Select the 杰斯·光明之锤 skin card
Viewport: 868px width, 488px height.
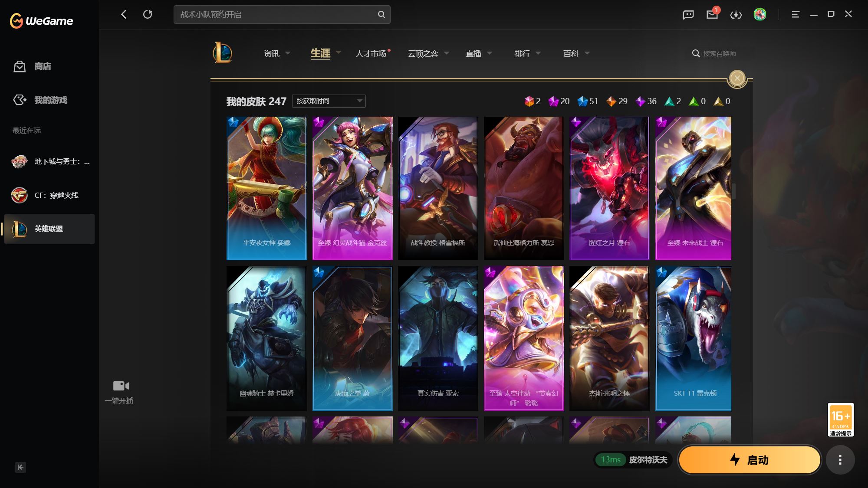pos(609,338)
